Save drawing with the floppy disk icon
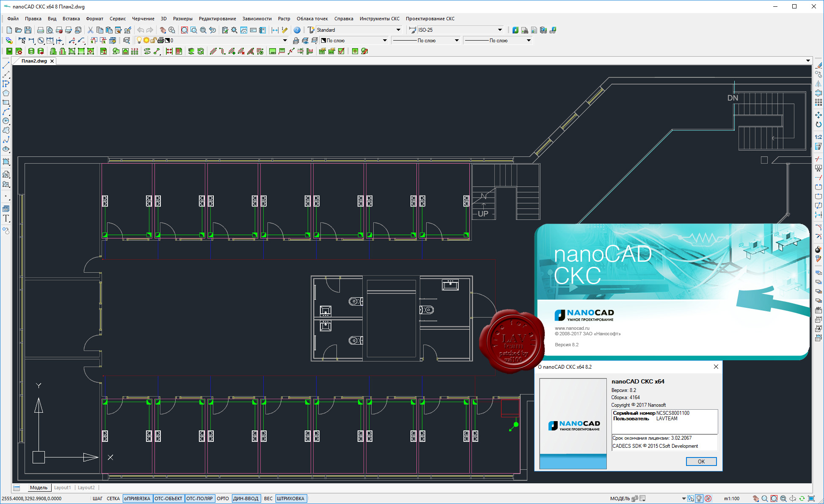 (x=28, y=30)
